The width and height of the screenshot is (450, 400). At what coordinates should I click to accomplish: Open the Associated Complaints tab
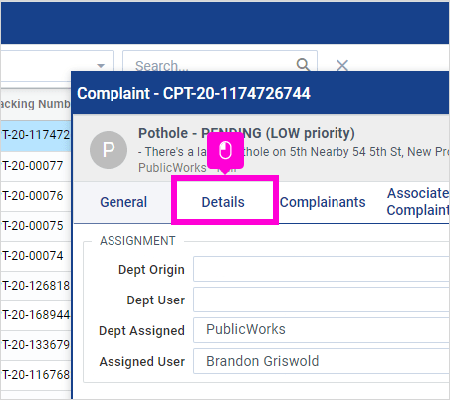tap(418, 202)
